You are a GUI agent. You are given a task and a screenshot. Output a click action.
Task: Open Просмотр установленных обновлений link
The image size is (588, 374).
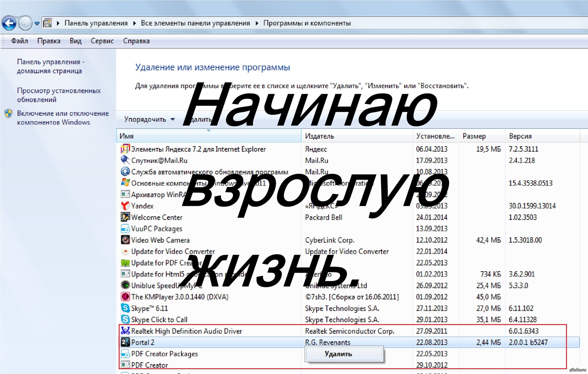point(58,95)
